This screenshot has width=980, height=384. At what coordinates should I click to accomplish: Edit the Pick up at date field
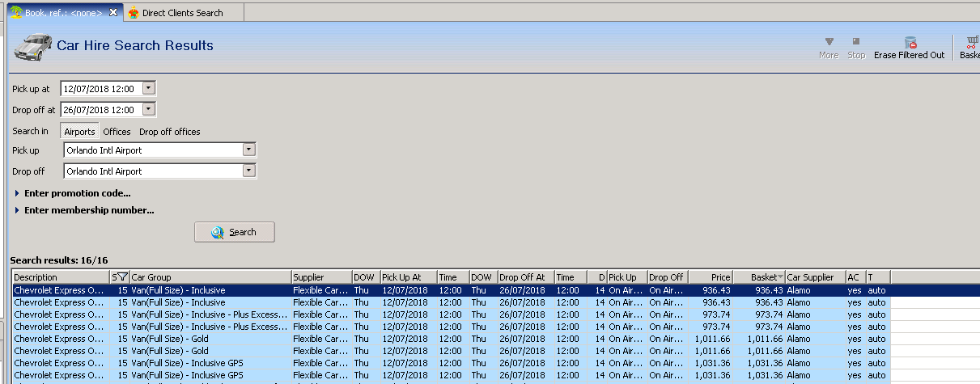(x=101, y=88)
